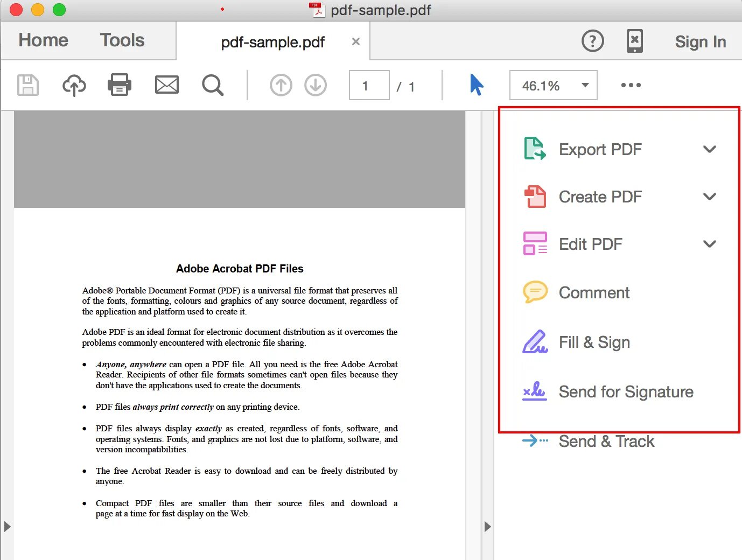The image size is (742, 560).
Task: Print the document using the printer icon
Action: [120, 85]
